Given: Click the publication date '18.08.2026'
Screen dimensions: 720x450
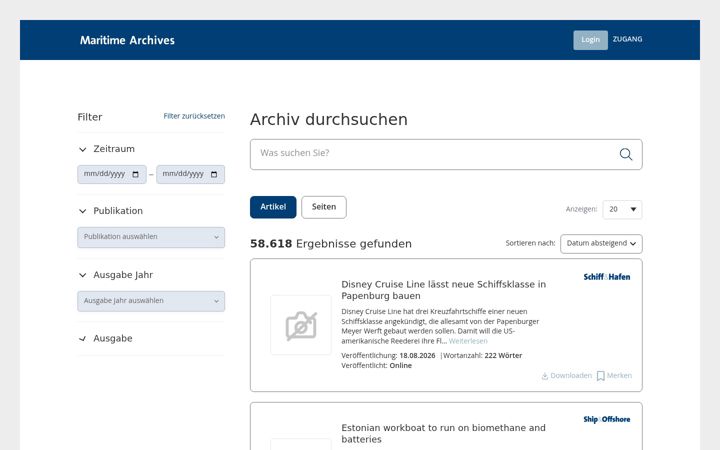Looking at the screenshot, I should [x=417, y=355].
